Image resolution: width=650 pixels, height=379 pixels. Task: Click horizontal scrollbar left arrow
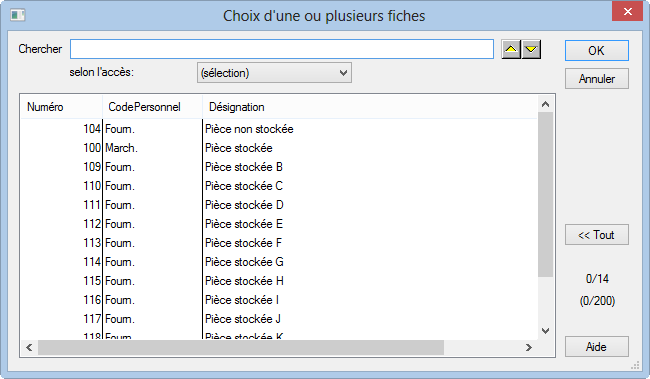[x=29, y=347]
